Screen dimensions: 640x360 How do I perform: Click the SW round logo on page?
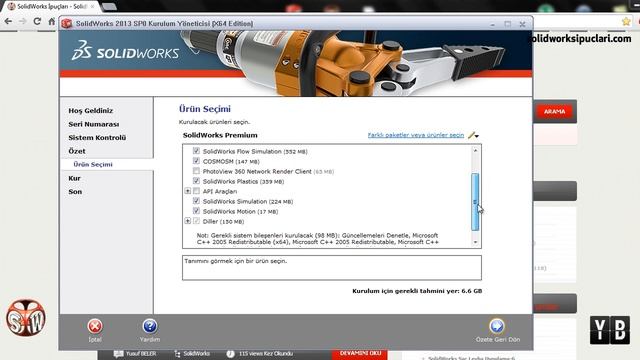coord(26,318)
